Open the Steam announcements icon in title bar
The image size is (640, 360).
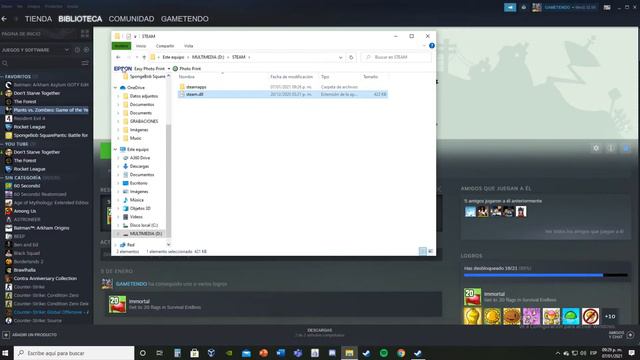tap(510, 7)
